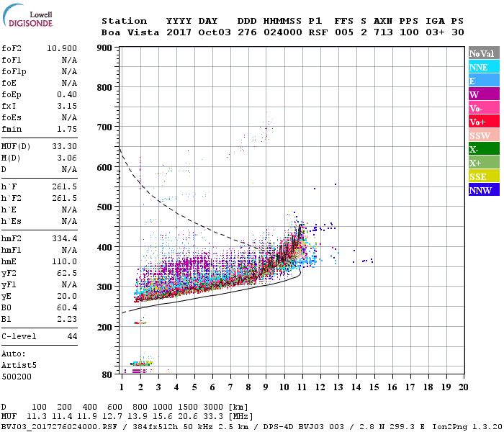
Task: Click the Boa Vista station name
Action: coord(130,32)
